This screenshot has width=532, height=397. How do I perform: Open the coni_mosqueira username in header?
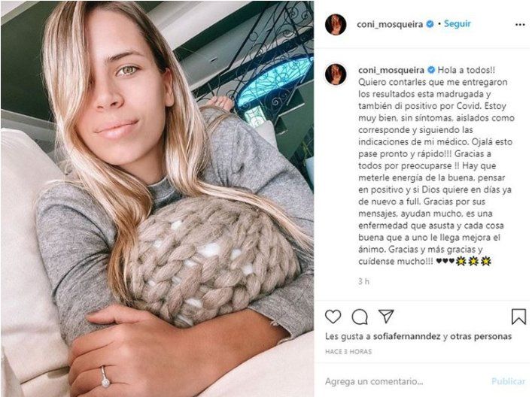coord(390,24)
